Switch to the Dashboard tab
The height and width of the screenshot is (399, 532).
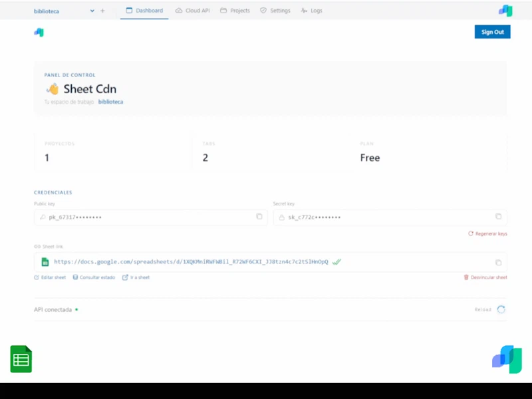(x=144, y=11)
